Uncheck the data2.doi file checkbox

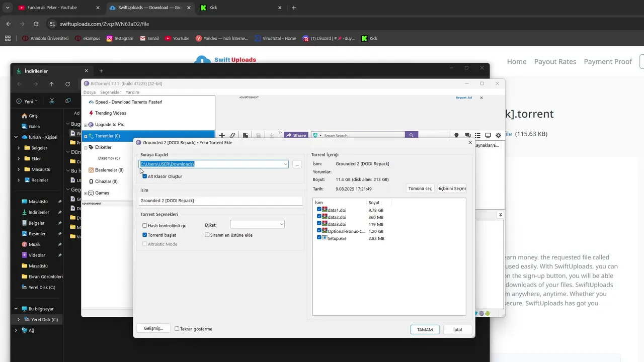[x=319, y=217]
